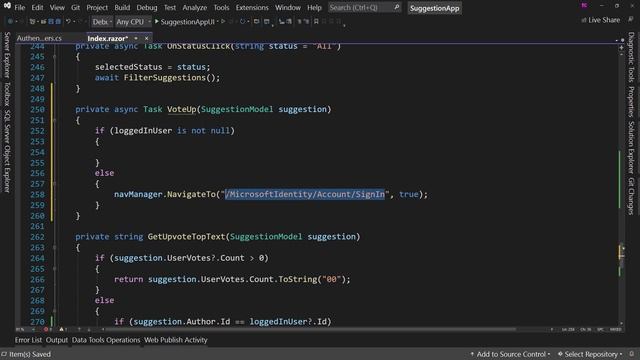The image size is (640, 360).
Task: Click the notifications bell in status bar
Action: 632,354
